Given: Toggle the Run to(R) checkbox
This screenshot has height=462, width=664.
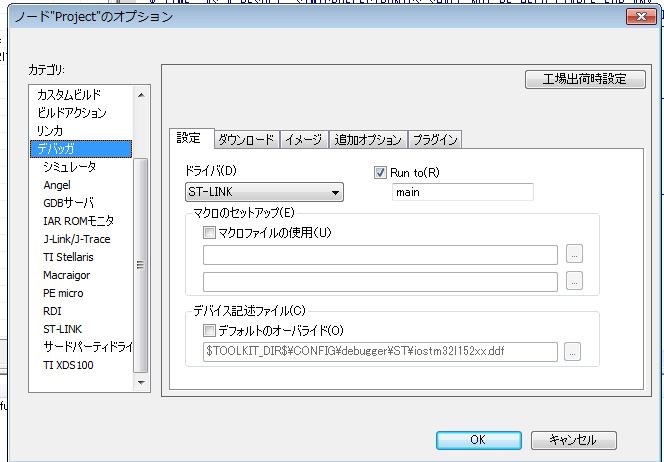Looking at the screenshot, I should pos(380,173).
